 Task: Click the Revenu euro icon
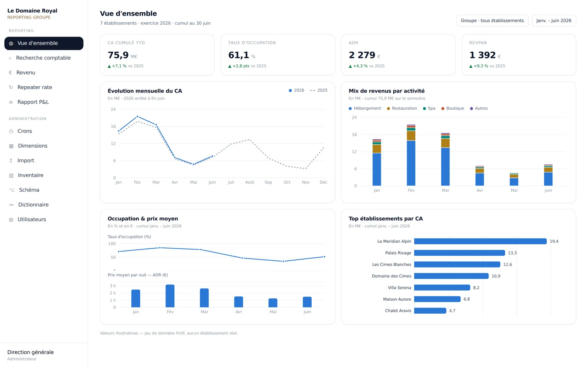pyautogui.click(x=10, y=73)
